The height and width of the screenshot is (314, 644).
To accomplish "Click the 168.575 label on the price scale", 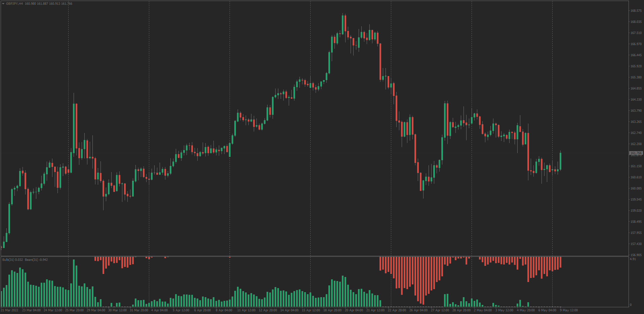I will (x=636, y=11).
